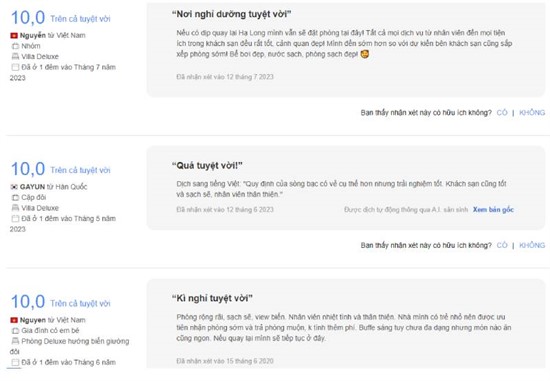Open original text via Xem bản gốc
550x381 pixels.
tap(493, 209)
